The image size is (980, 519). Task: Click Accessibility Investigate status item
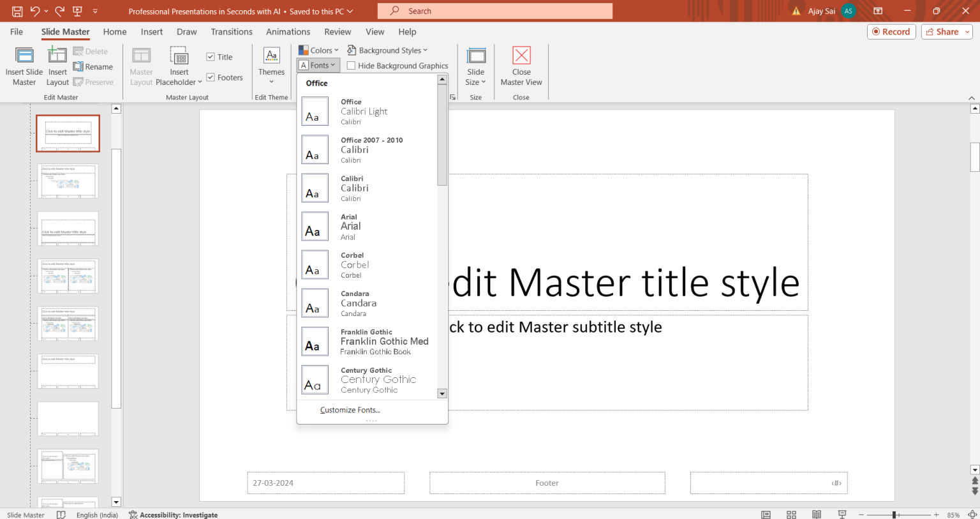click(x=174, y=515)
